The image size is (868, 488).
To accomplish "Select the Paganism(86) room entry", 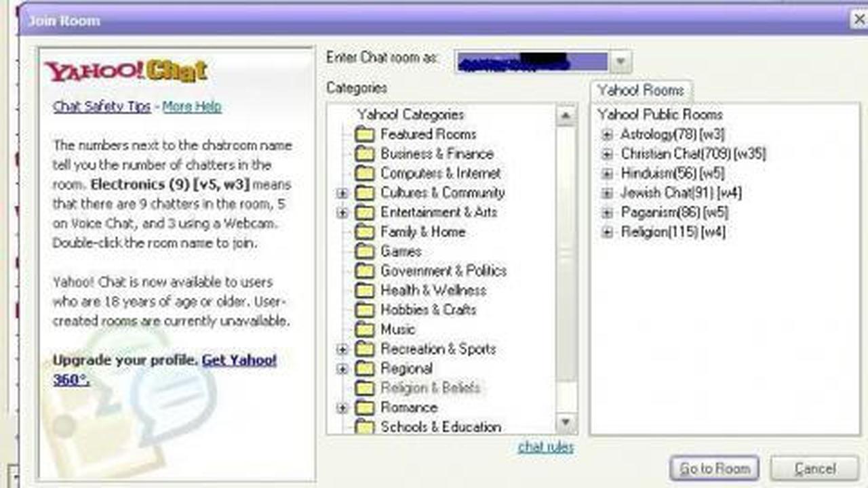I will [x=675, y=213].
